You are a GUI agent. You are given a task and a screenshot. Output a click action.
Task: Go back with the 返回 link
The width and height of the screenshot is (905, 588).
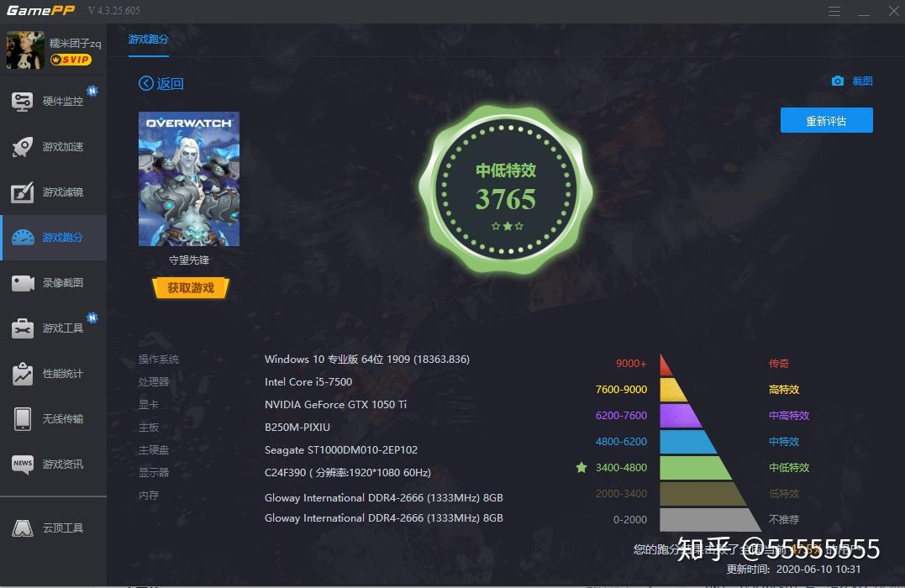(x=171, y=84)
